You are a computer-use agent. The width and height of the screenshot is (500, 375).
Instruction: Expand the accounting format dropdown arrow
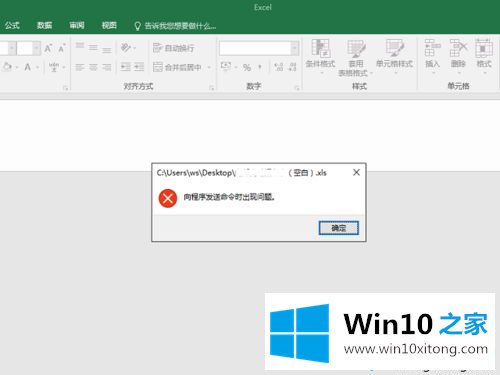coord(236,67)
